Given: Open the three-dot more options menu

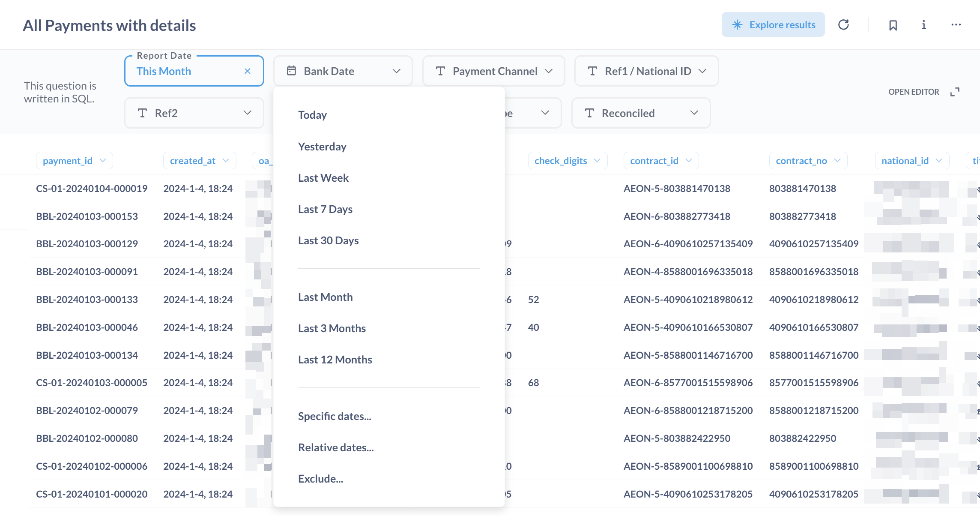Looking at the screenshot, I should pyautogui.click(x=956, y=25).
